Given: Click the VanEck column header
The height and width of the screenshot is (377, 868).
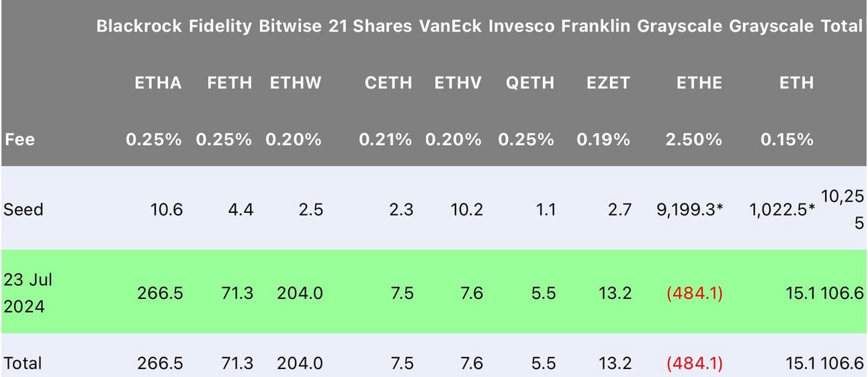Looking at the screenshot, I should (x=450, y=26).
